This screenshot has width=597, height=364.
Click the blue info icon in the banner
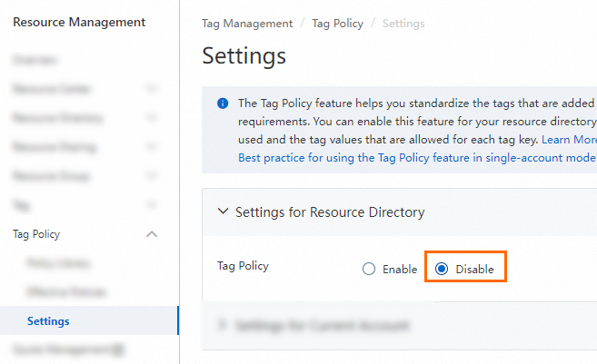tap(223, 103)
